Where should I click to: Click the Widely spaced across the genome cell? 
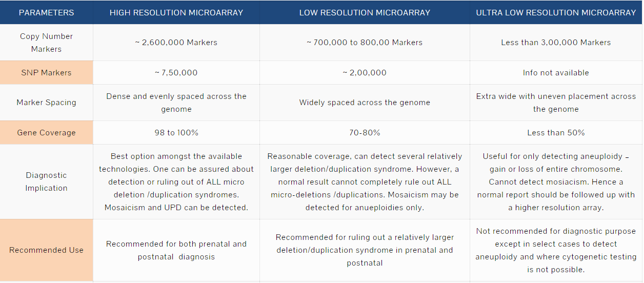pos(365,103)
